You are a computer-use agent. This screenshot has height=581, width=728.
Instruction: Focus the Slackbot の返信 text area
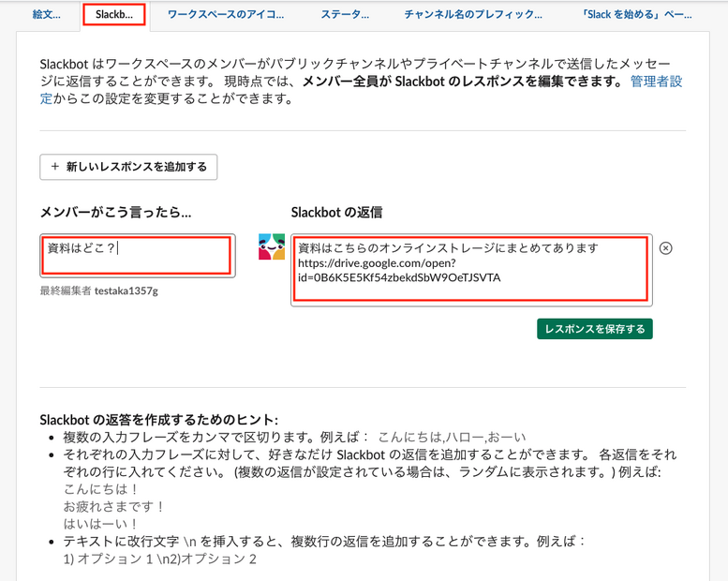471,270
